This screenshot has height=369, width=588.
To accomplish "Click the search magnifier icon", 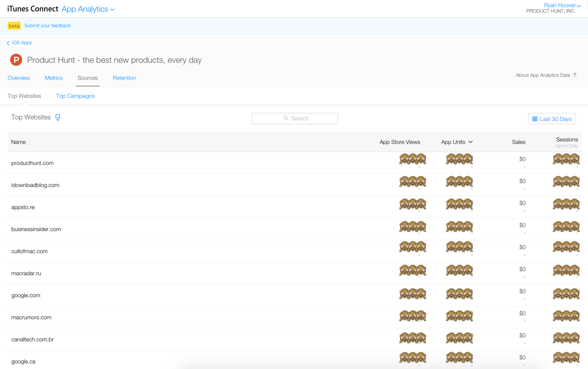I will pyautogui.click(x=286, y=118).
